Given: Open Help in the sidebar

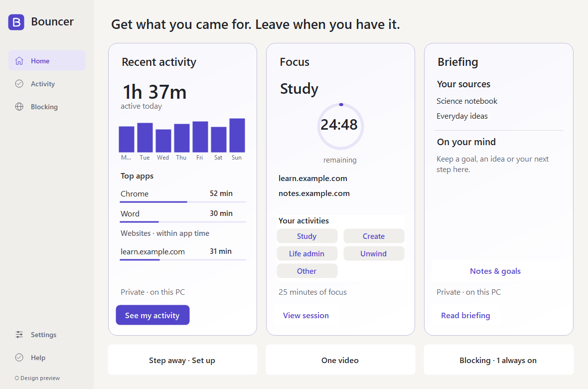Looking at the screenshot, I should pyautogui.click(x=47, y=358).
